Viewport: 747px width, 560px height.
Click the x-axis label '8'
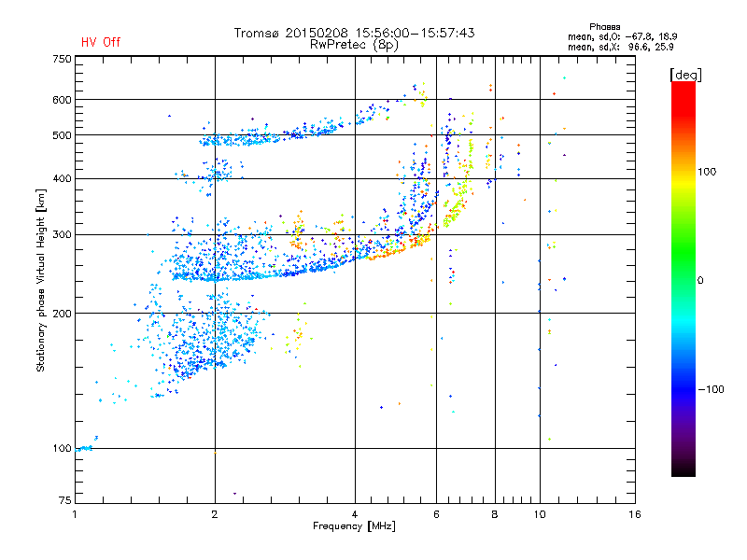495,514
